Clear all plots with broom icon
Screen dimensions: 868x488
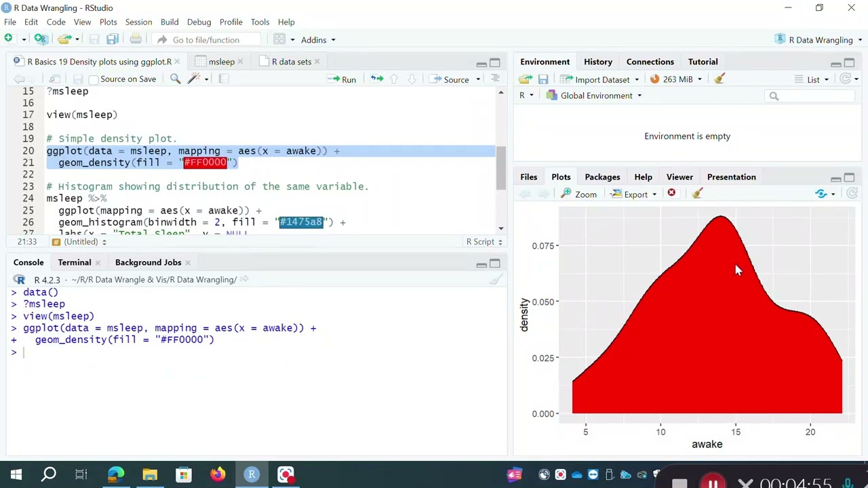point(697,194)
